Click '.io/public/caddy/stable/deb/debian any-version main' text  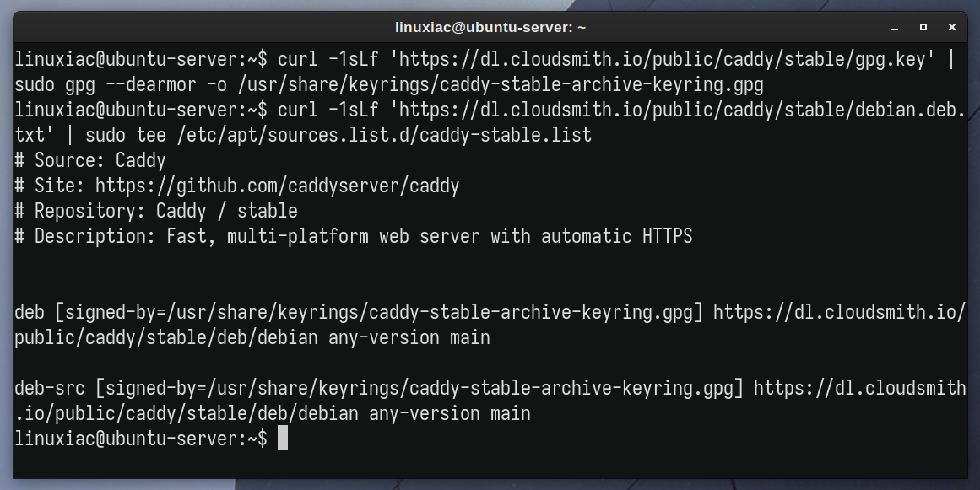point(273,413)
